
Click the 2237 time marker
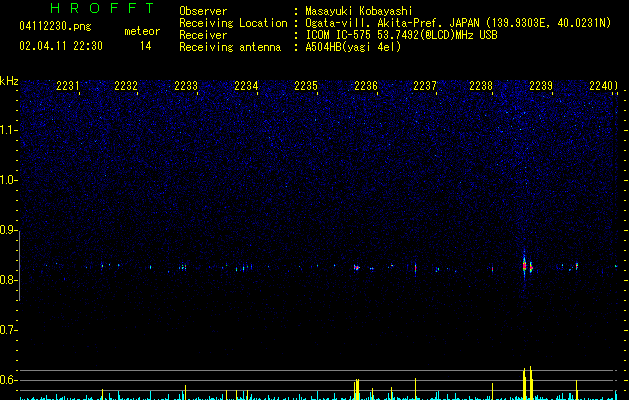click(x=424, y=86)
